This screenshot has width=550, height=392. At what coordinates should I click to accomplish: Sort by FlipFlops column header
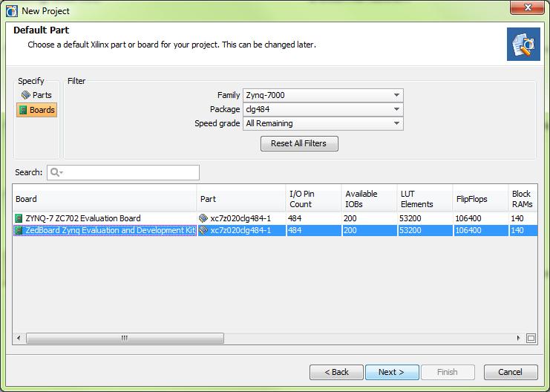tap(480, 199)
